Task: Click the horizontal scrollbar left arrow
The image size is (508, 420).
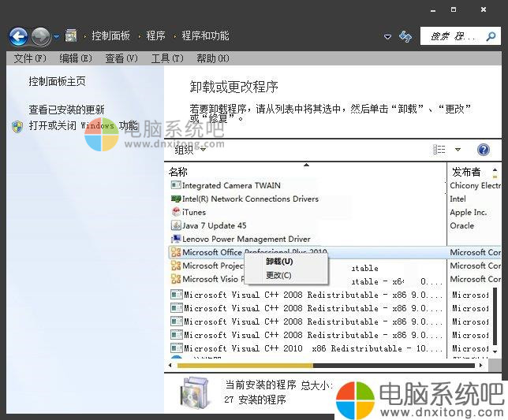Action: [x=170, y=366]
